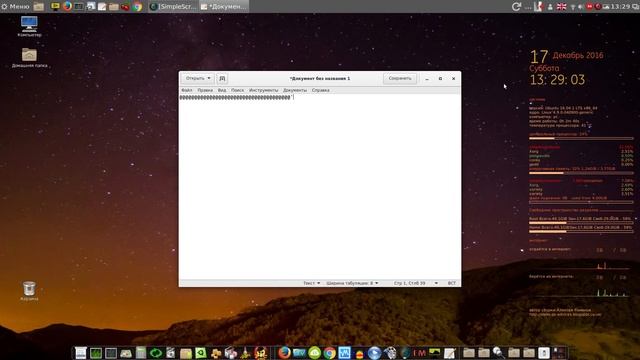Switch to the SimpleScr... taskbar window

173,7
